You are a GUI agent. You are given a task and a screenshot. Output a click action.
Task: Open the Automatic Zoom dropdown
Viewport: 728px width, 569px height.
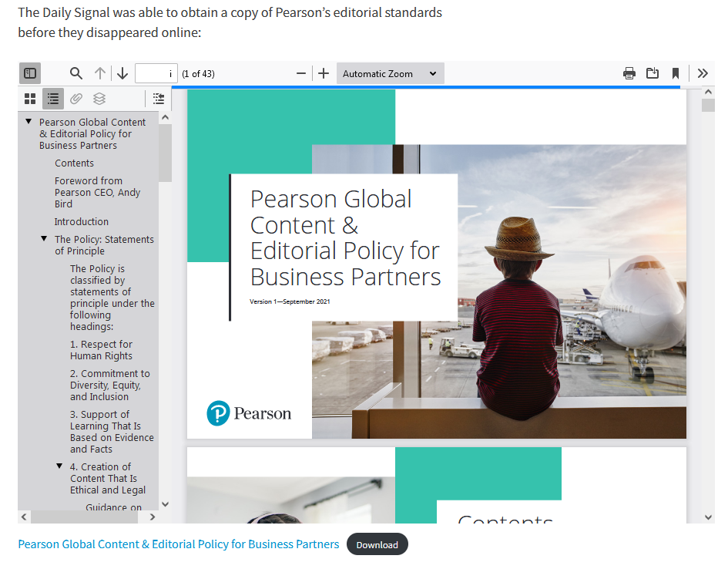click(390, 73)
